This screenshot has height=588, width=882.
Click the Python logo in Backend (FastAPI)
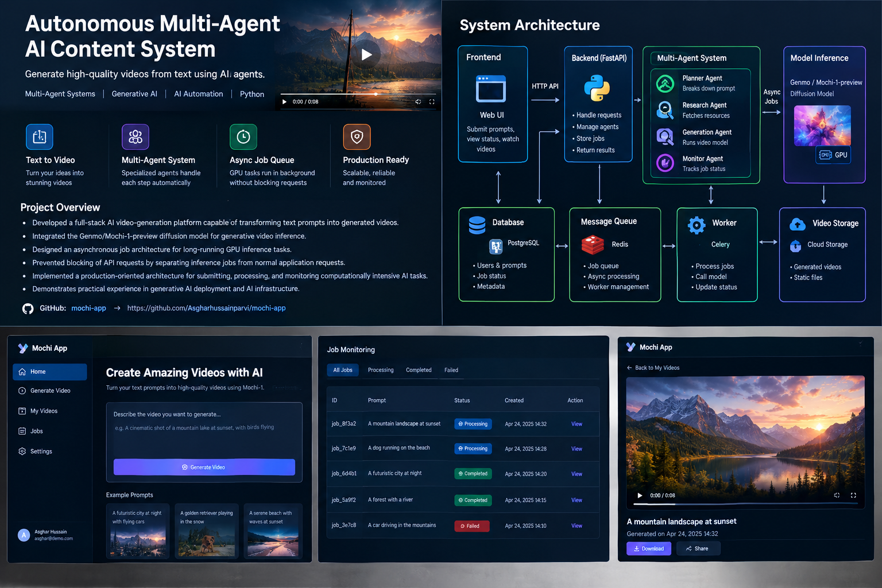597,88
